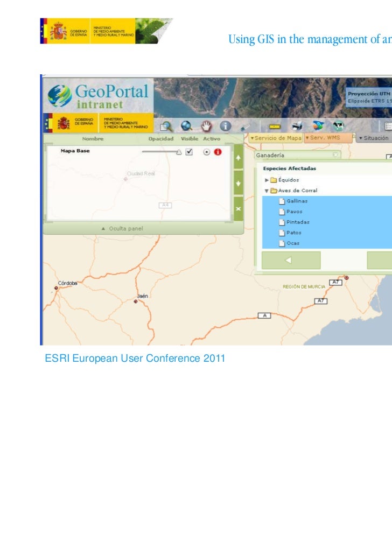Select Mapa Base active radio button
The image size is (392, 555).
pyautogui.click(x=206, y=152)
